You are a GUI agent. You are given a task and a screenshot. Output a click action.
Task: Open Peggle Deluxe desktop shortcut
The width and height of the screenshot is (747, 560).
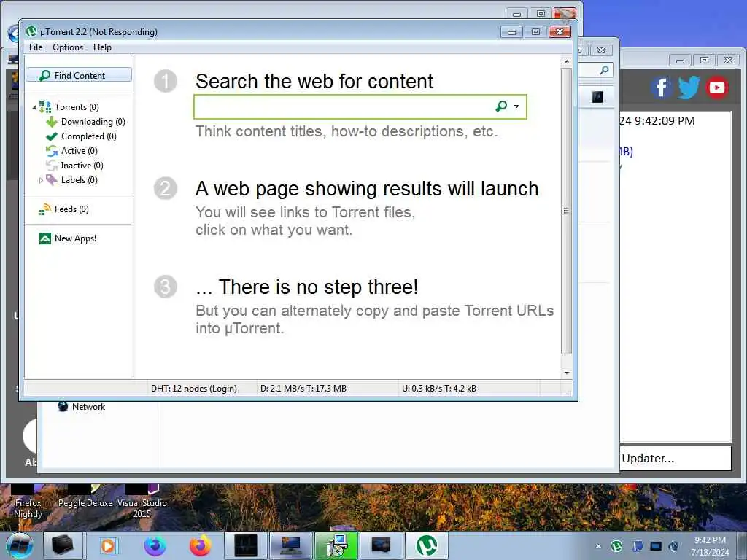pos(85,497)
